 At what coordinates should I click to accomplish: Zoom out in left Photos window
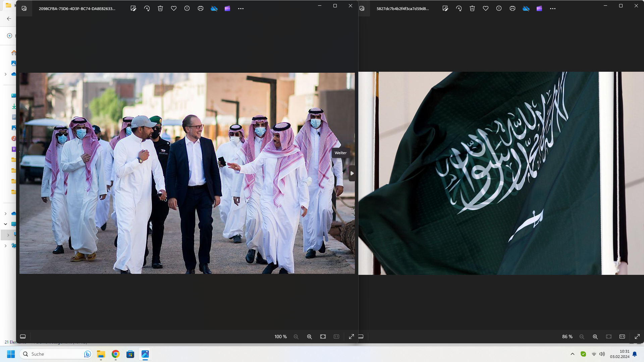(296, 337)
